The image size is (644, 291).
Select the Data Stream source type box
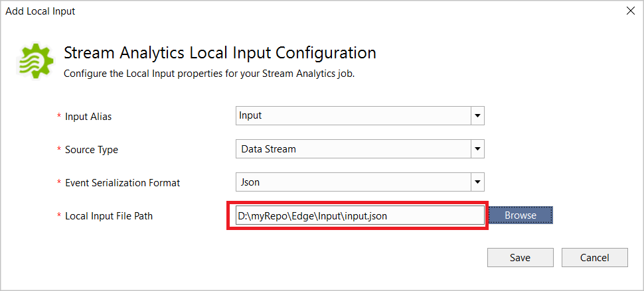[353, 149]
